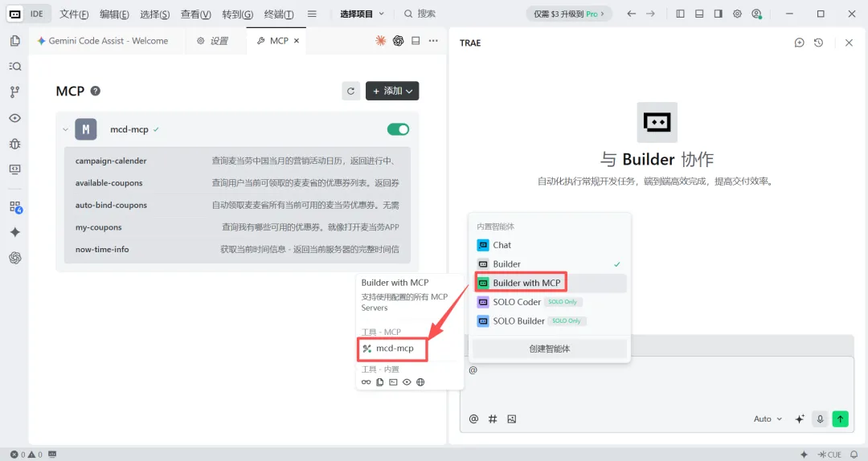Viewport: 868px width, 461px height.
Task: Navigate back with the left arrow
Action: [632, 14]
